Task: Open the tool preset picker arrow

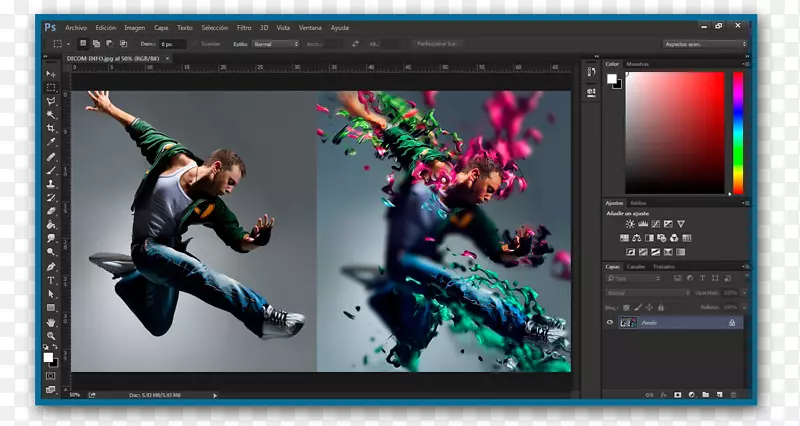Action: tap(68, 44)
